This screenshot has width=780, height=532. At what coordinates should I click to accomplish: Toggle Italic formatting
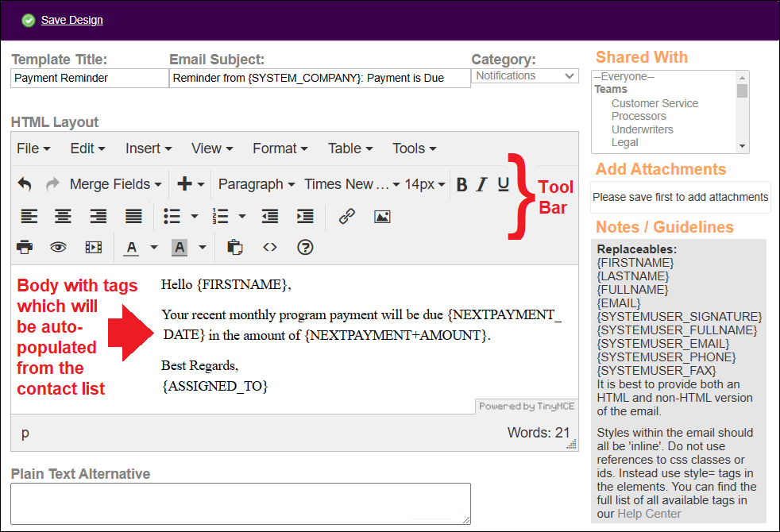click(481, 184)
